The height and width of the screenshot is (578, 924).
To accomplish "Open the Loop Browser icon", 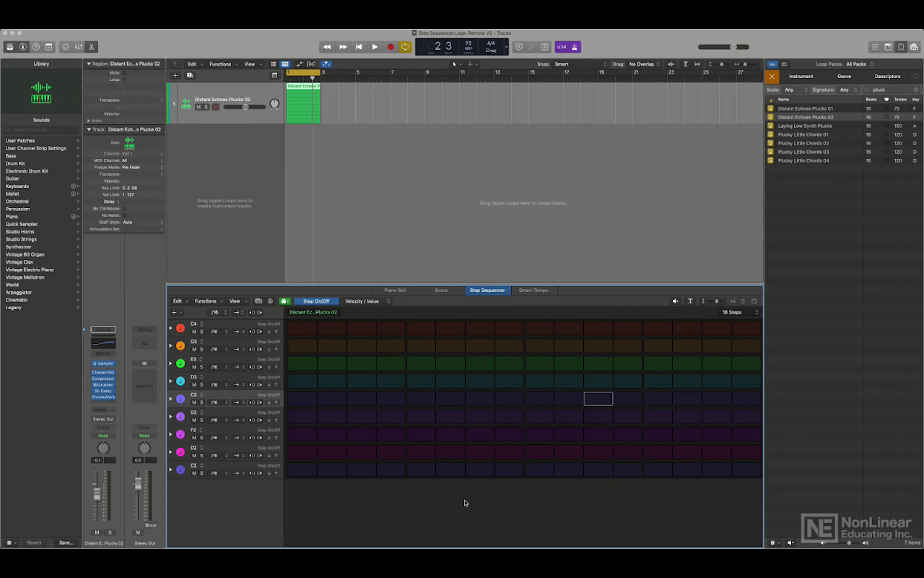I will [x=901, y=47].
